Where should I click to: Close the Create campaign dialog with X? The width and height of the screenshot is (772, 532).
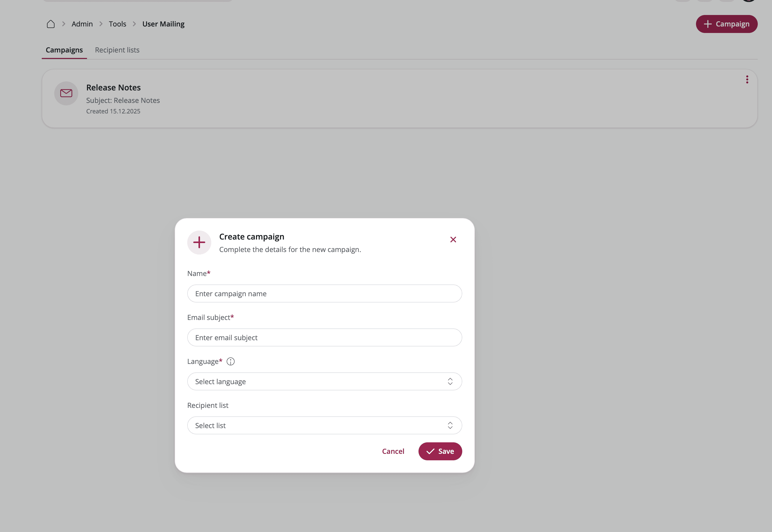pyautogui.click(x=453, y=240)
